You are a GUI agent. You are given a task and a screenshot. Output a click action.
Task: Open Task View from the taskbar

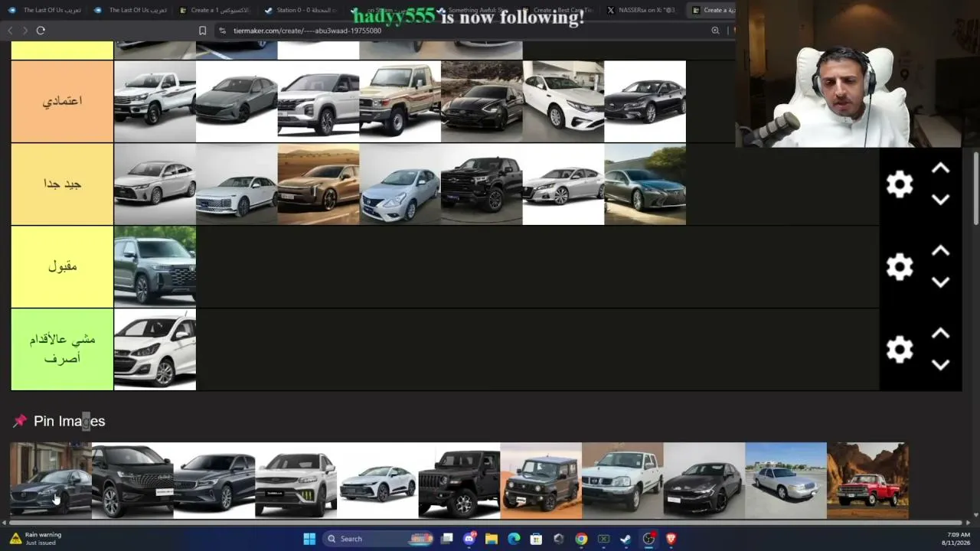tap(447, 539)
